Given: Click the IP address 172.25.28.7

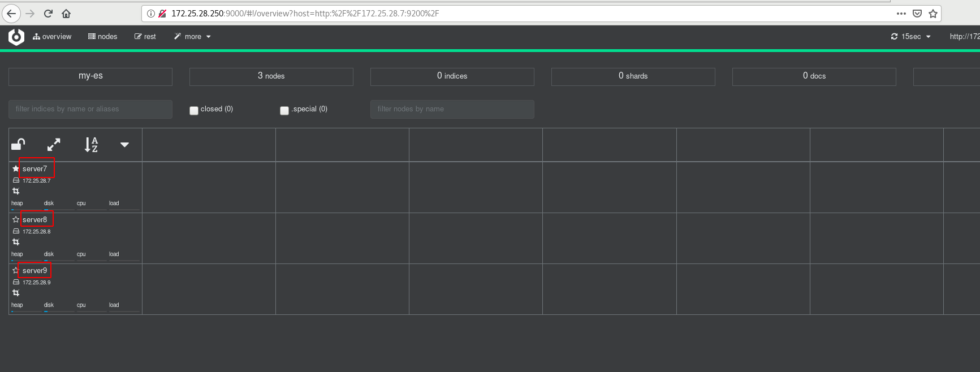Looking at the screenshot, I should [37, 181].
